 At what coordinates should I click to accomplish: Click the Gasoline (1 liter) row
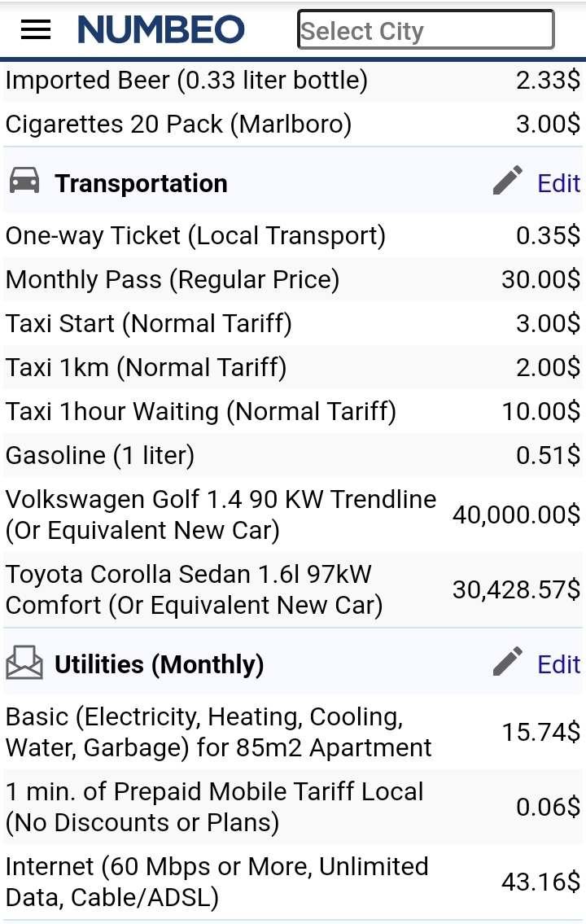point(293,455)
